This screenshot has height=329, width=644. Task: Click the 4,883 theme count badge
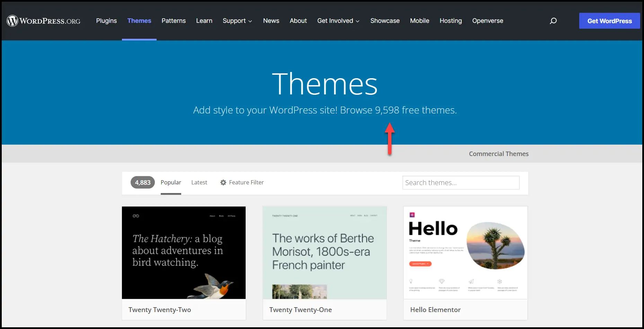click(143, 182)
